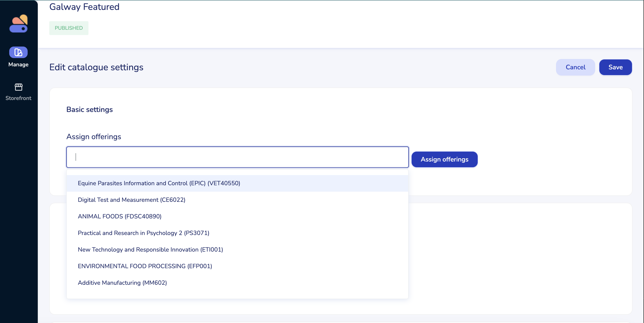This screenshot has height=323, width=644.
Task: Pick ANIMAL FOODS (FDSC40890) from list
Action: tap(120, 216)
